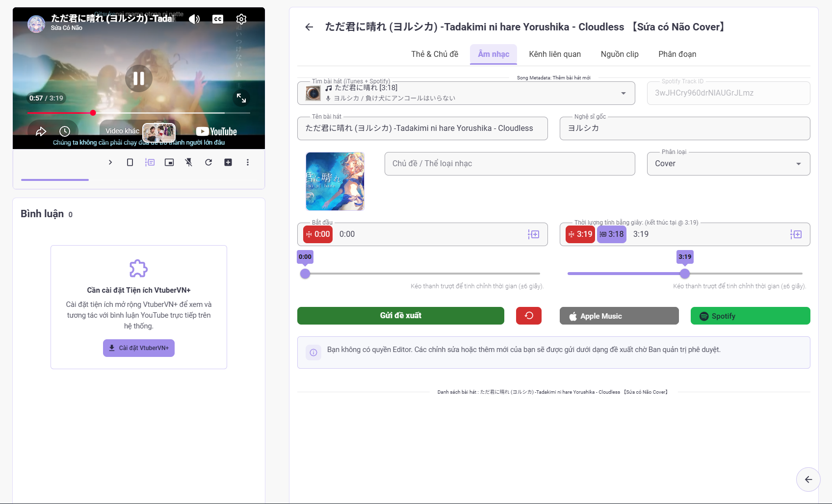Screen dimensions: 832x504
Task: Enter fullscreen mode on the video
Action: [241, 98]
